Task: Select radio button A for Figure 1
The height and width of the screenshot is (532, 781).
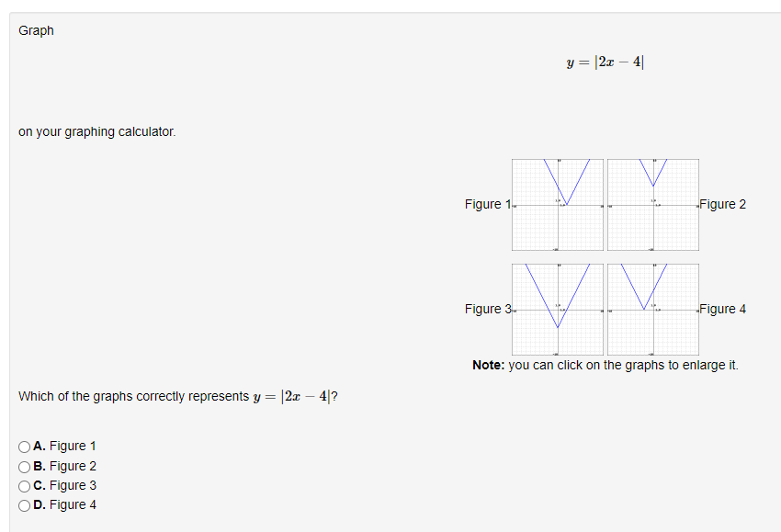Action: tap(24, 446)
